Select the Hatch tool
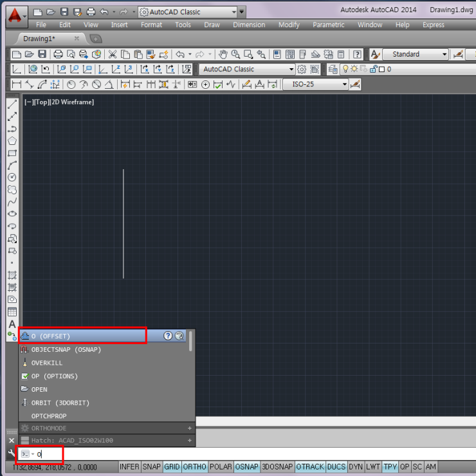 [x=12, y=275]
